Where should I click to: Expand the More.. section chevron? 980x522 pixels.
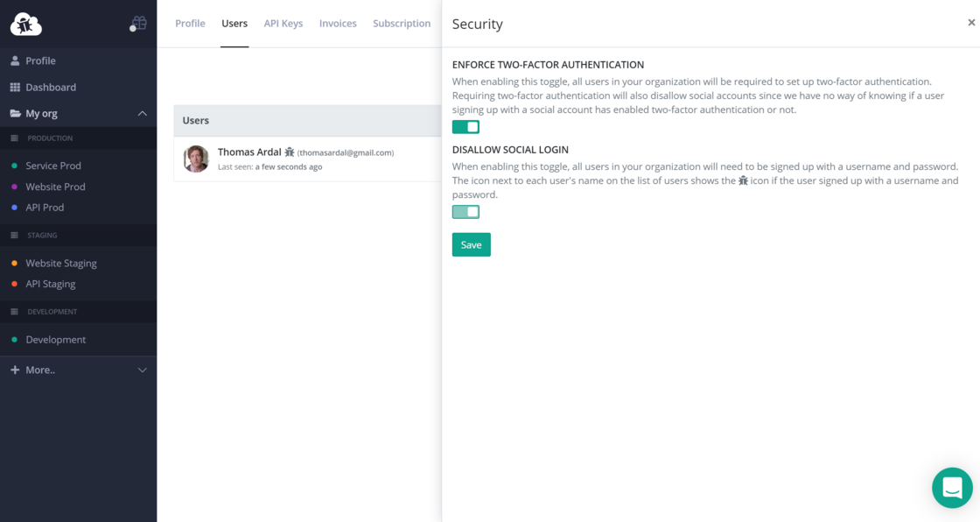pos(143,370)
